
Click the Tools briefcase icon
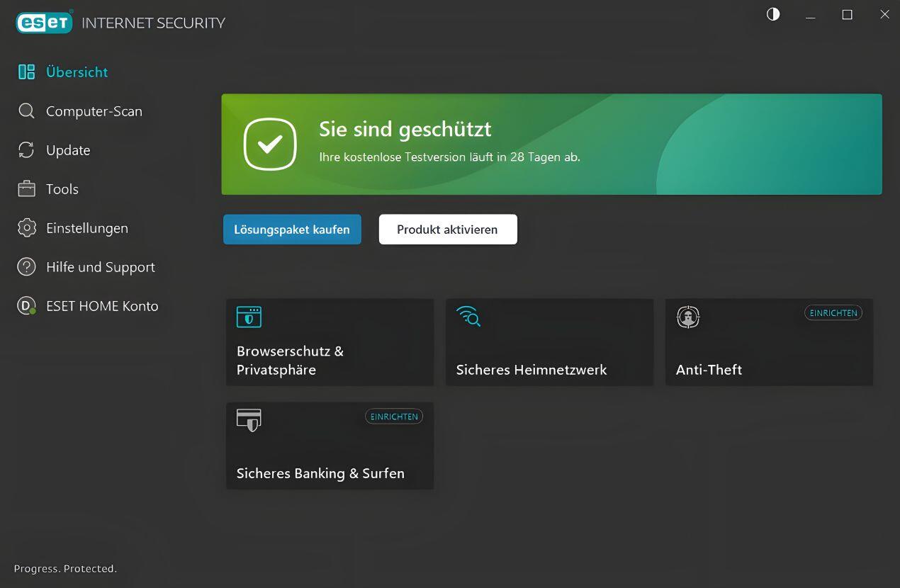click(26, 189)
